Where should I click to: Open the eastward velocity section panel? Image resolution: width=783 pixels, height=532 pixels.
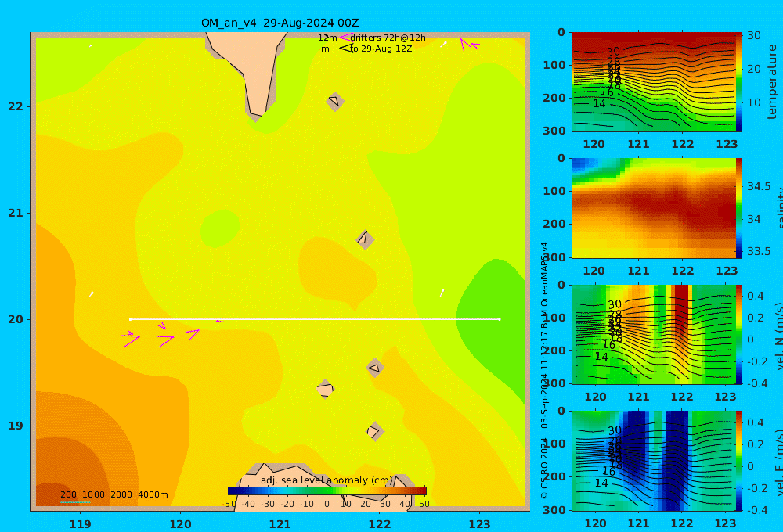[653, 461]
